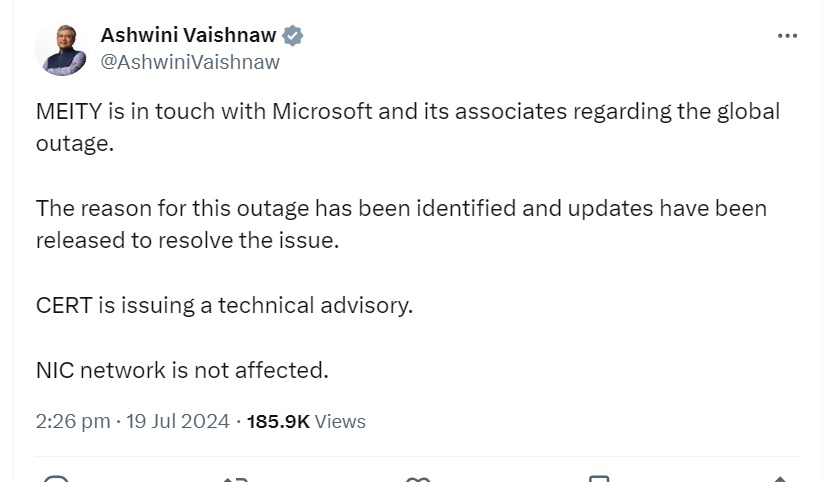Viewport: 838px width, 482px height.
Task: Open the 2:26 pm timestamp link
Action: 72,421
